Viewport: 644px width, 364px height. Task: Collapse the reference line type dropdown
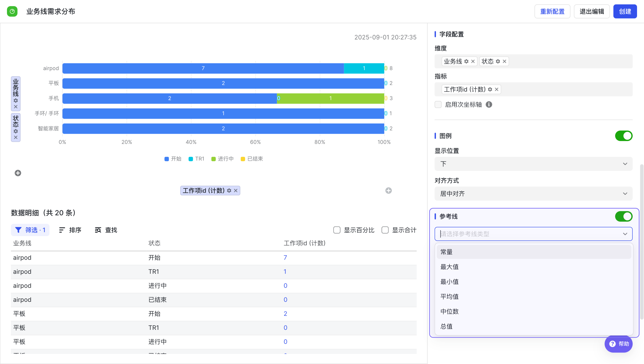pyautogui.click(x=625, y=234)
